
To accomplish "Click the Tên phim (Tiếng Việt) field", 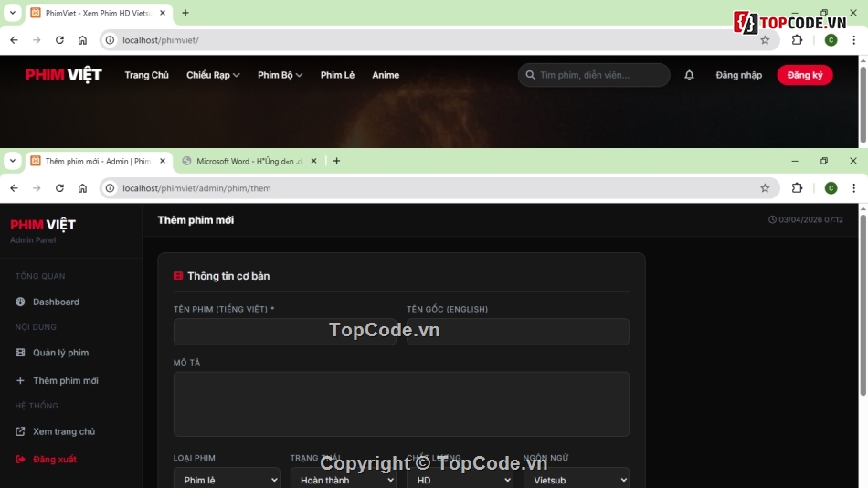I will coord(284,331).
